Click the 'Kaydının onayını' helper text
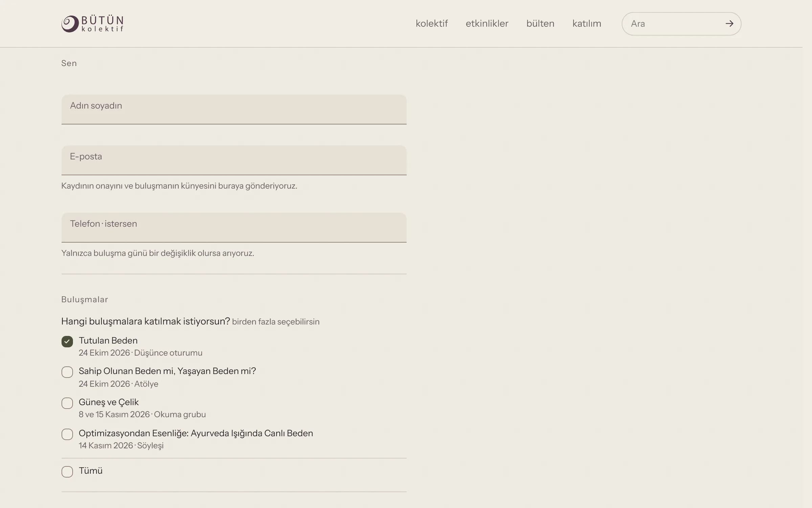 pyautogui.click(x=179, y=186)
